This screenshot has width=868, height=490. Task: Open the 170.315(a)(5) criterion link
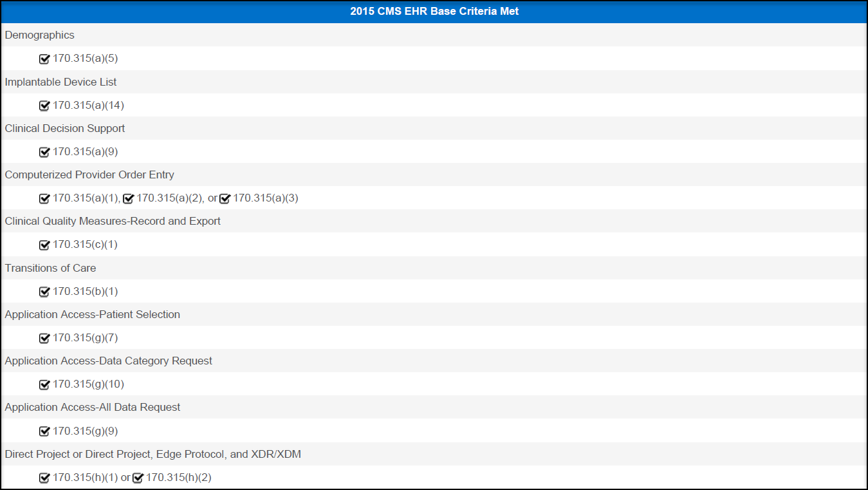point(84,59)
